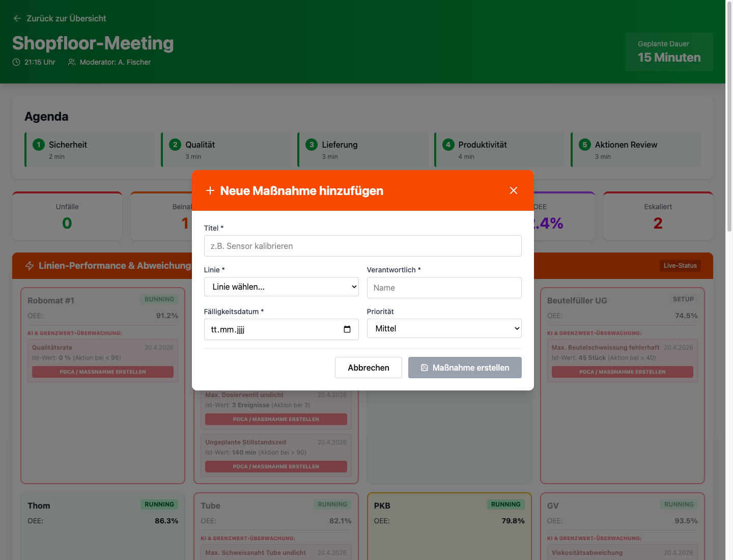Screen dimensions: 733x560
Task: Click the save icon on Maßnahme erstellen
Action: (x=426, y=368)
